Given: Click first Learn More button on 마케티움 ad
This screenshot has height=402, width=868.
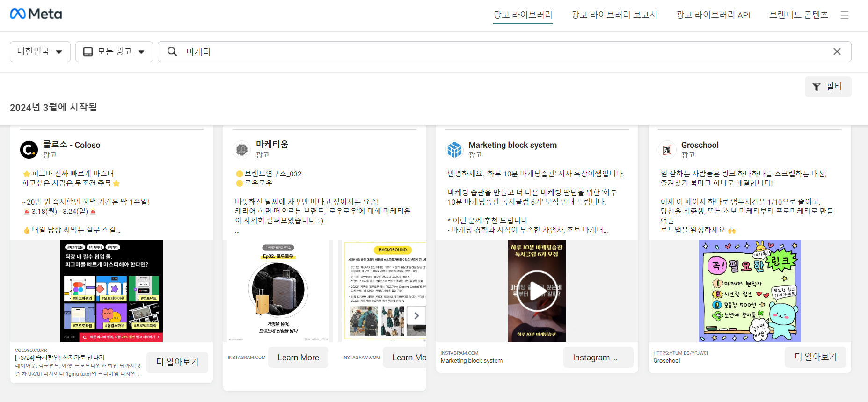Looking at the screenshot, I should [x=298, y=358].
